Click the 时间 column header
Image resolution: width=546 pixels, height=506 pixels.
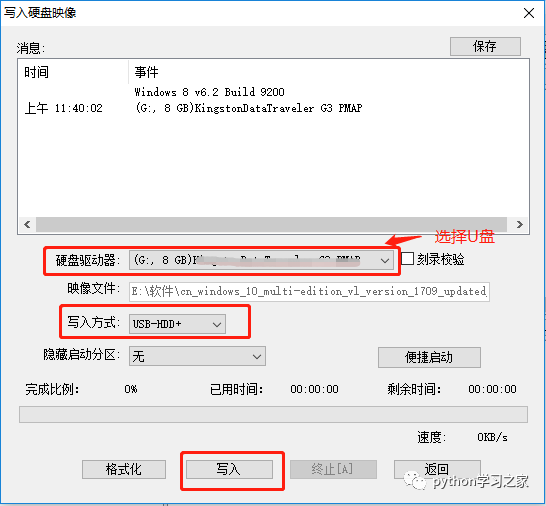pos(73,72)
